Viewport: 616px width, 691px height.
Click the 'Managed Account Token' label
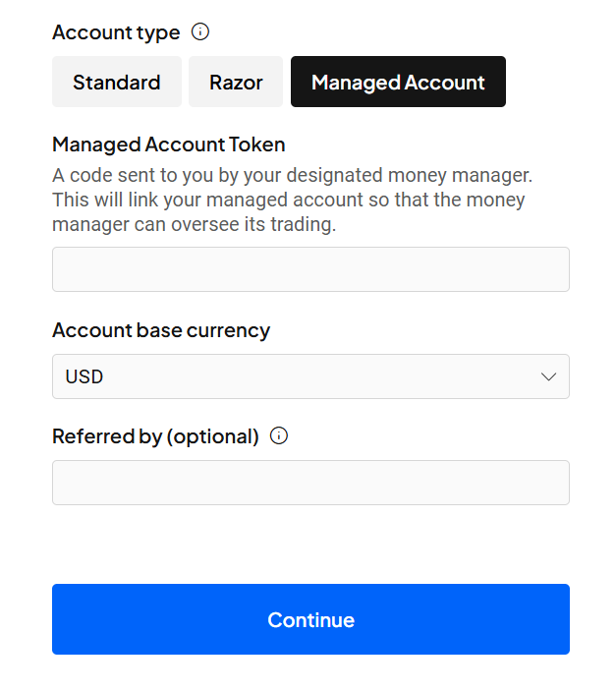169,144
